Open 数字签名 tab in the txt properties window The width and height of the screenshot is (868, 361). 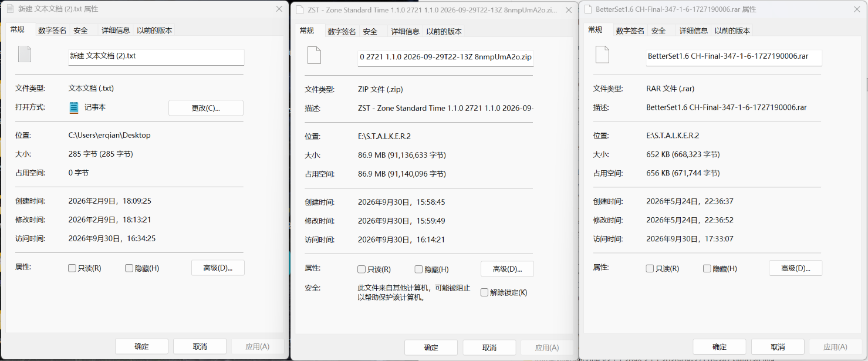tap(52, 31)
